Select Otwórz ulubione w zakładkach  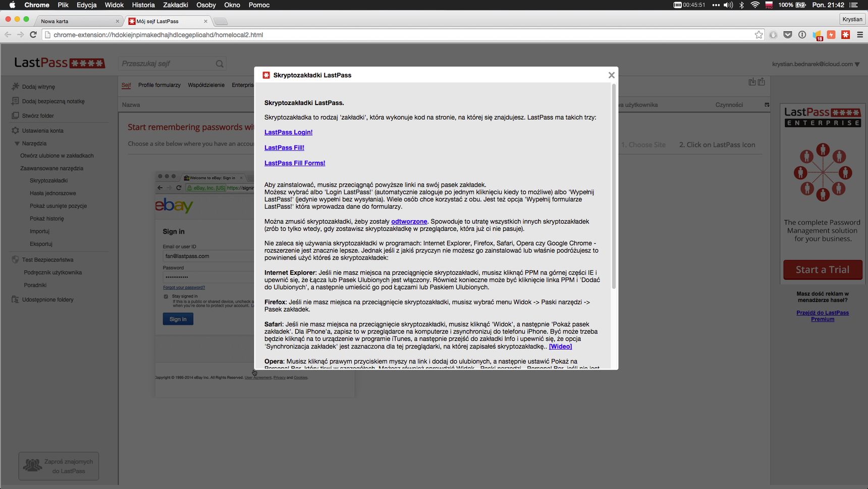coord(57,156)
